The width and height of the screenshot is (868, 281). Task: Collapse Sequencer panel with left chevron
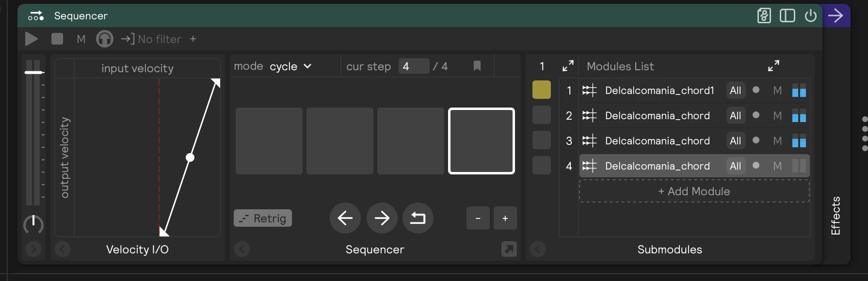242,249
